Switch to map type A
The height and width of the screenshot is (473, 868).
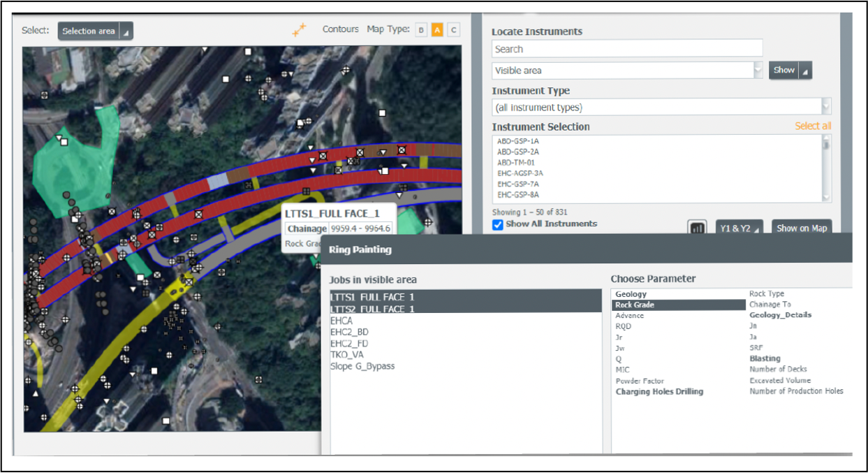click(437, 30)
